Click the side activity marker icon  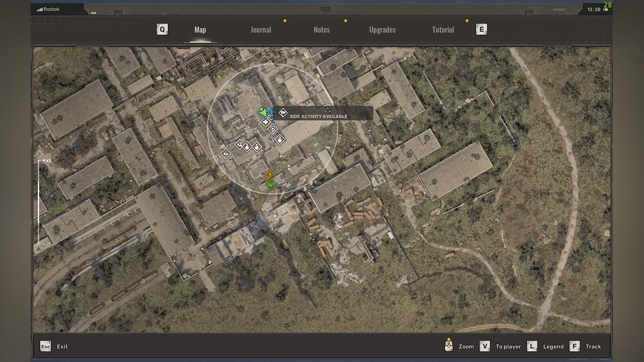point(283,113)
